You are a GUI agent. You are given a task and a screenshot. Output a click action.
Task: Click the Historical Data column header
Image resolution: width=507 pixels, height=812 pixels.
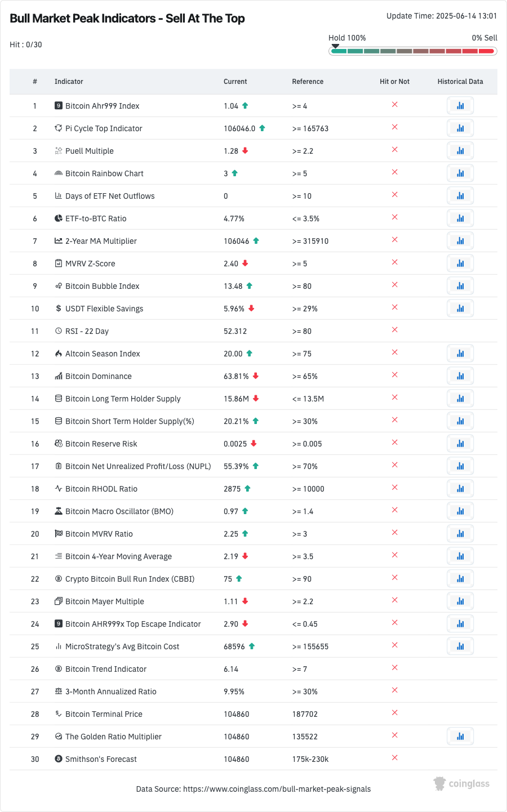coord(460,82)
